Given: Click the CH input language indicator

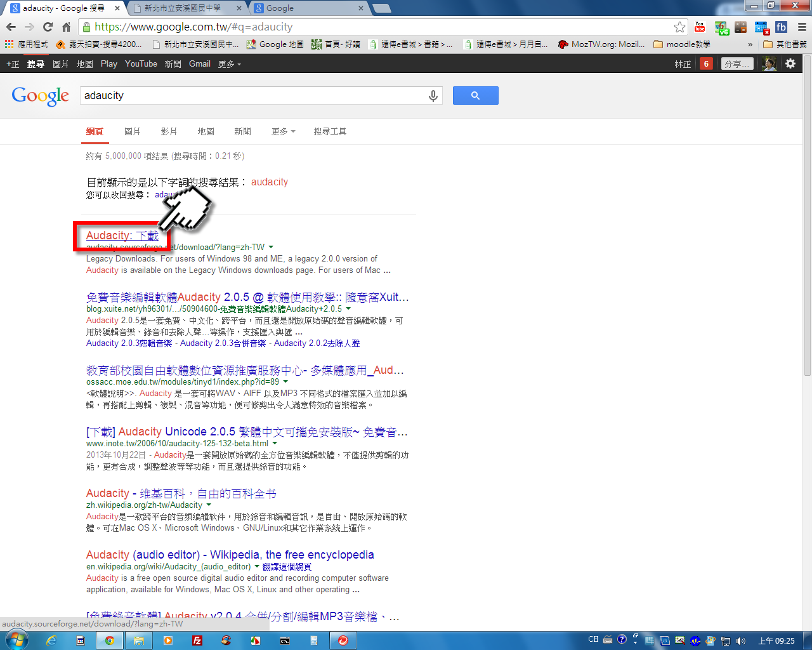Looking at the screenshot, I should [593, 639].
